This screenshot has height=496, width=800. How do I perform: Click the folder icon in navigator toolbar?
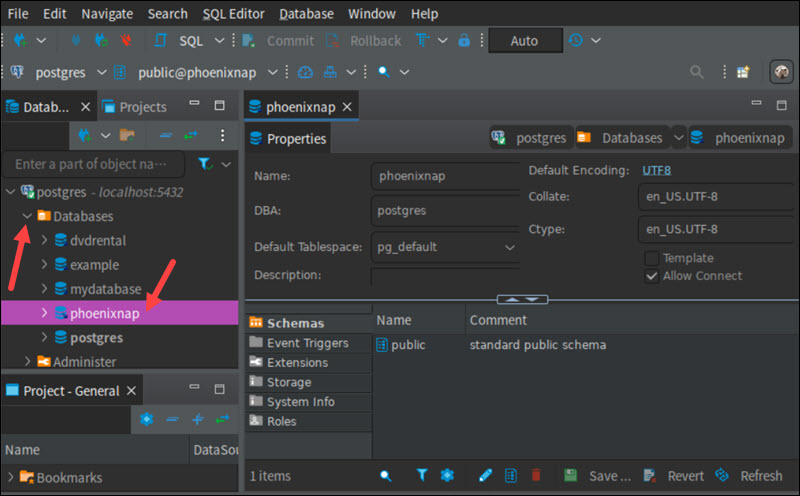coord(127,135)
